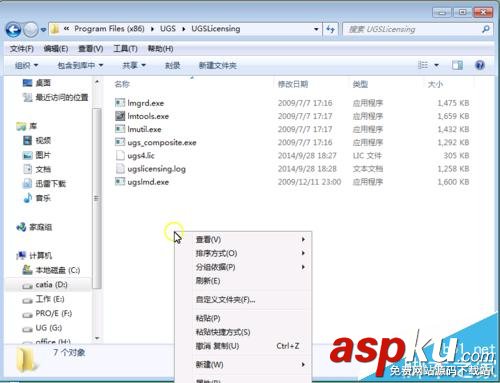This screenshot has width=500, height=383.
Task: Open the 工具(T) menu
Action: (x=125, y=49)
